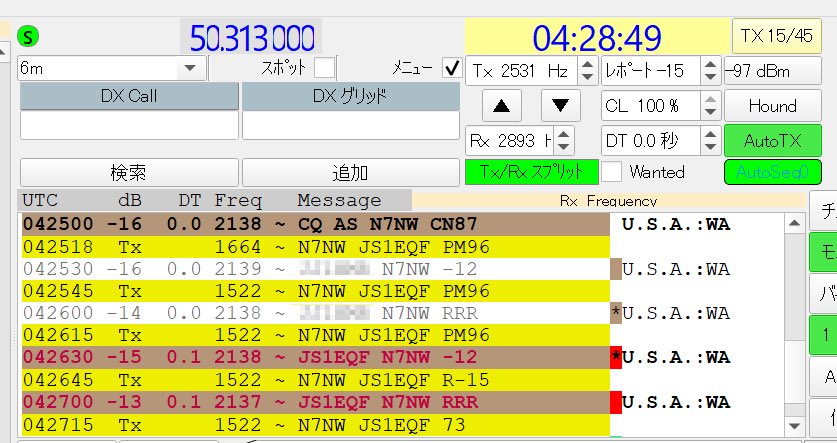Click the Hound mode button
837x443 pixels.
[x=772, y=106]
